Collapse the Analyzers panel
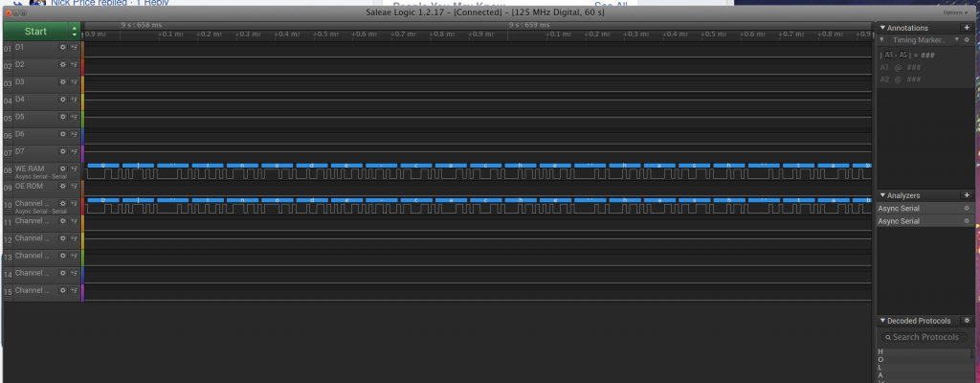 (882, 195)
